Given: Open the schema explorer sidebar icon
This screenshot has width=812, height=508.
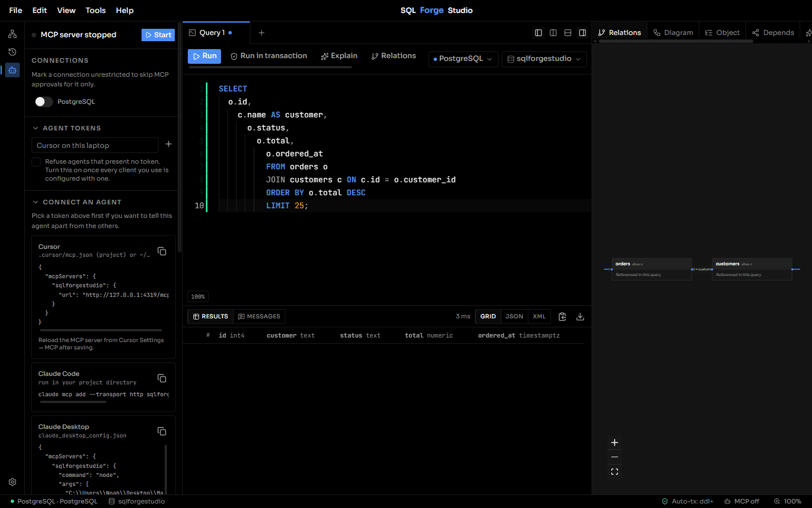Looking at the screenshot, I should tap(12, 34).
